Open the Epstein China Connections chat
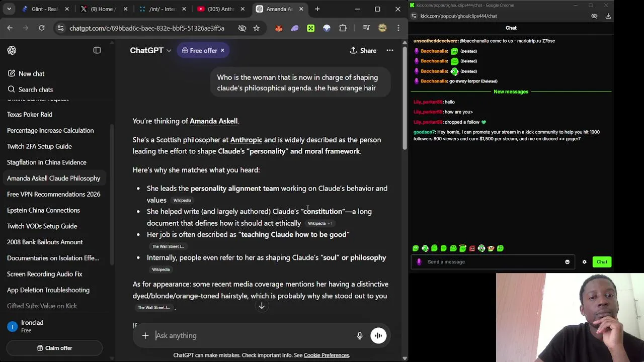This screenshot has height=362, width=644. pyautogui.click(x=43, y=210)
